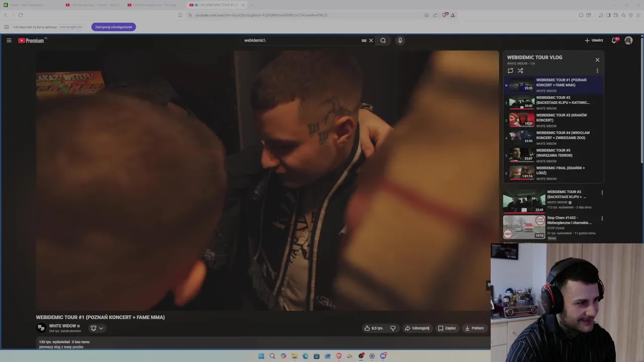
Task: Click the video player to pause
Action: point(267,180)
